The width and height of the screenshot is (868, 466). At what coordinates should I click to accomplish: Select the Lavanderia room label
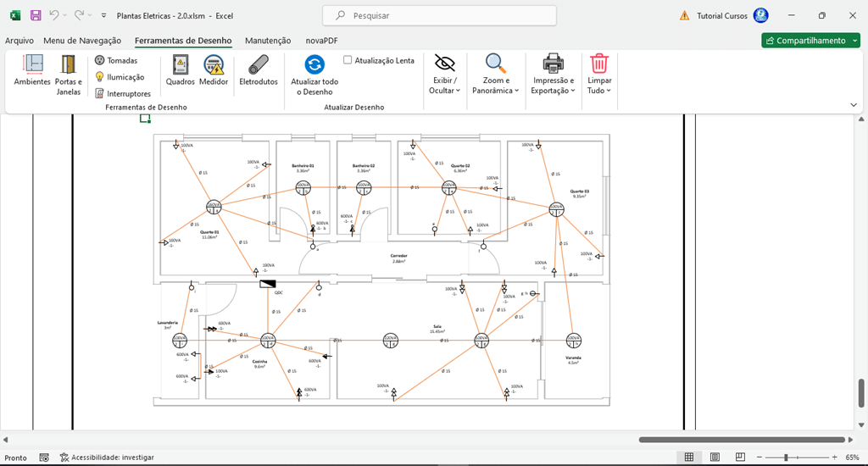[167, 325]
